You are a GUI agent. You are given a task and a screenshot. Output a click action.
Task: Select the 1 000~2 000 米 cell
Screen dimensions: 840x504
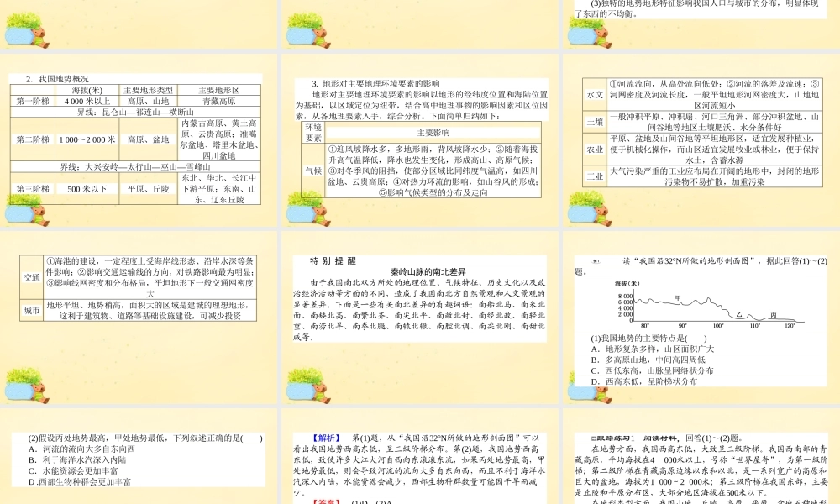coord(87,139)
